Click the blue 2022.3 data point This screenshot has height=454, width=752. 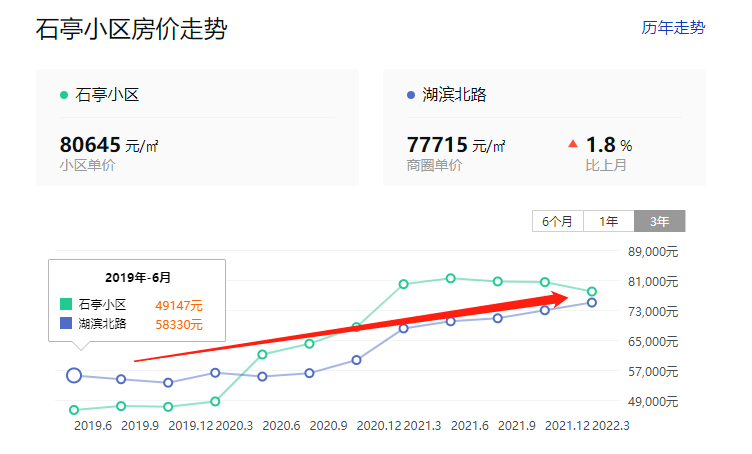592,303
